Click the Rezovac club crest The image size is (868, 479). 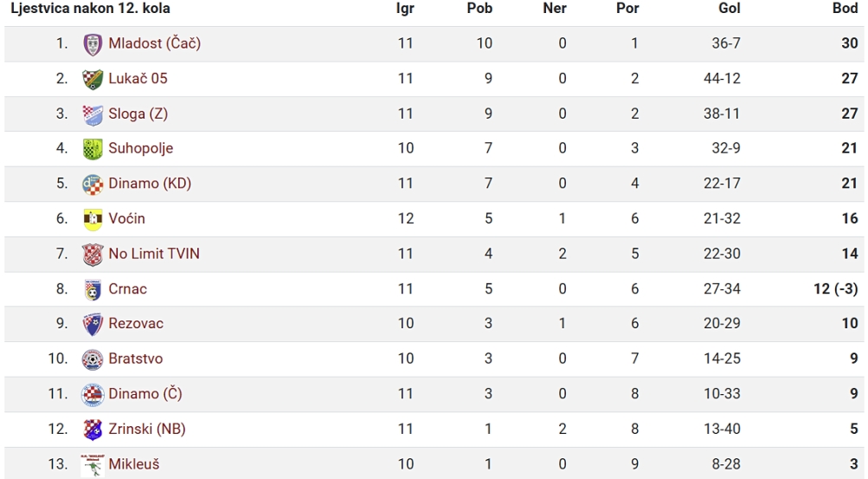click(93, 324)
